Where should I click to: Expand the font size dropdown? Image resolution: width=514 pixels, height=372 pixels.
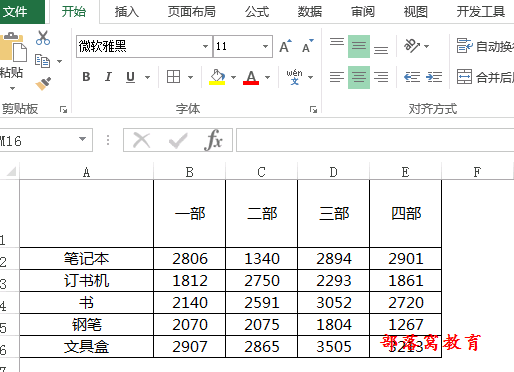click(265, 46)
